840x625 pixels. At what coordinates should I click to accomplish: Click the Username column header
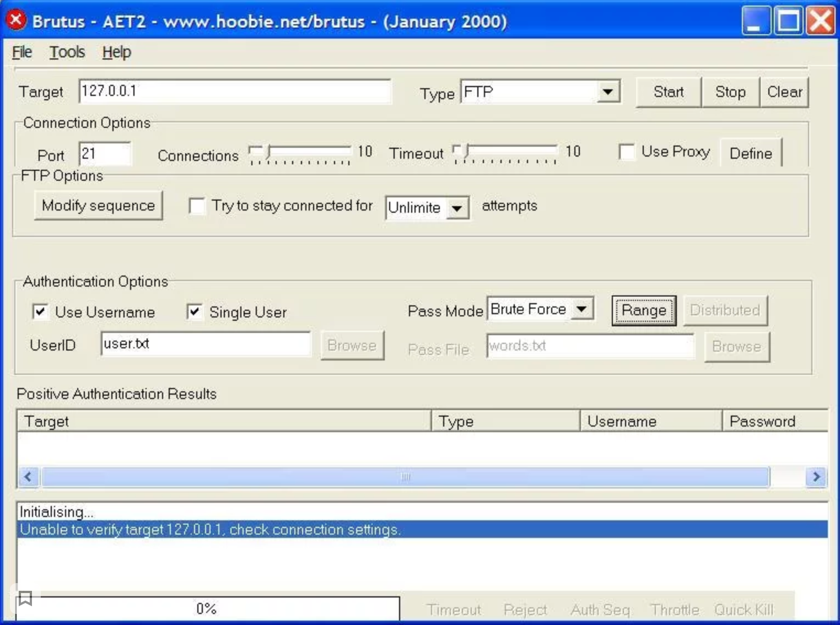[x=651, y=421]
